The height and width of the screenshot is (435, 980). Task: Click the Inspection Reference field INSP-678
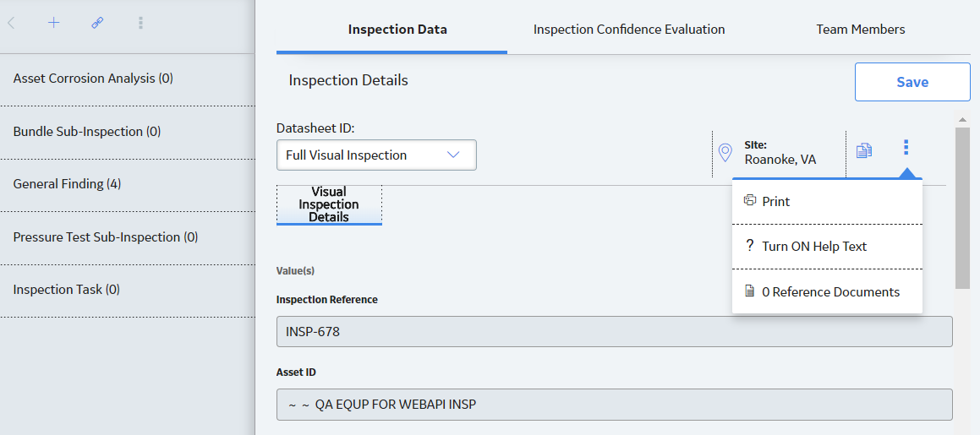pyautogui.click(x=615, y=331)
